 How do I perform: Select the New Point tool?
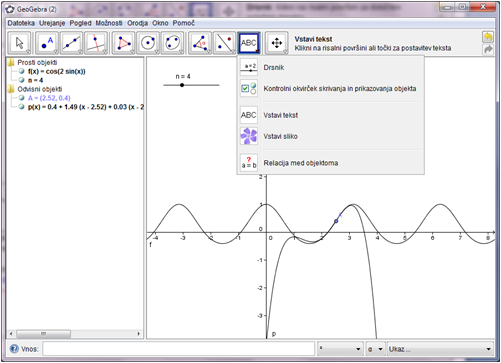[x=47, y=43]
